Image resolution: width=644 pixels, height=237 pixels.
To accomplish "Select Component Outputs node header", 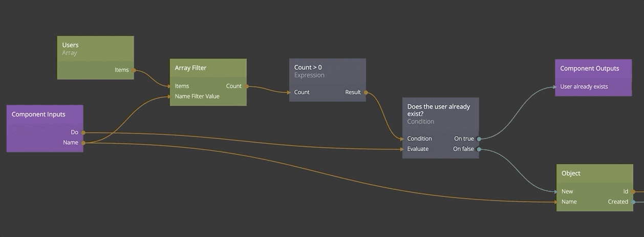I will point(594,68).
